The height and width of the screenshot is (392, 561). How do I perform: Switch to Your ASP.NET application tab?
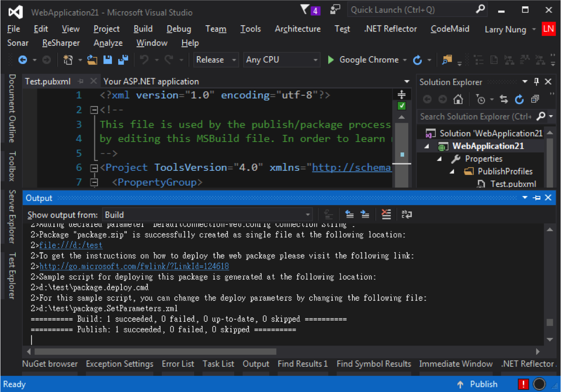151,81
